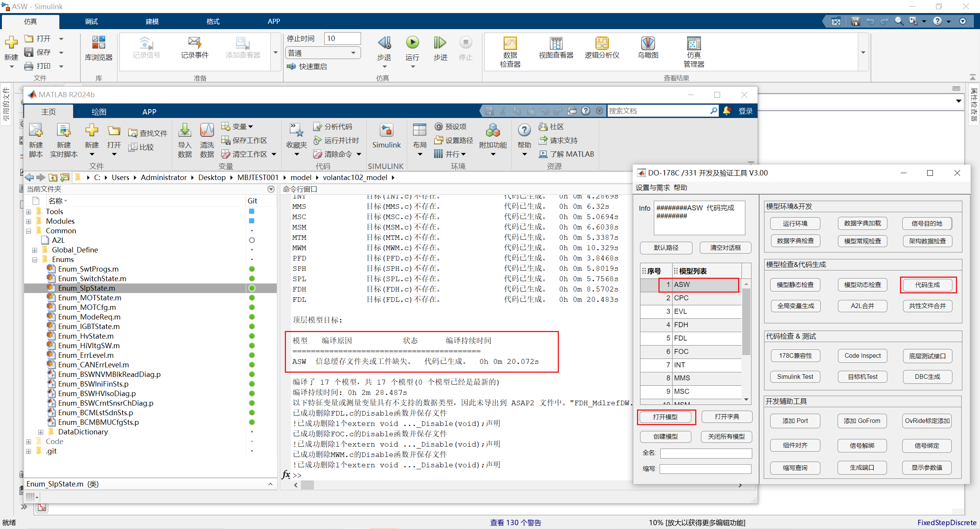Click the 全名 input field

[x=706, y=454]
